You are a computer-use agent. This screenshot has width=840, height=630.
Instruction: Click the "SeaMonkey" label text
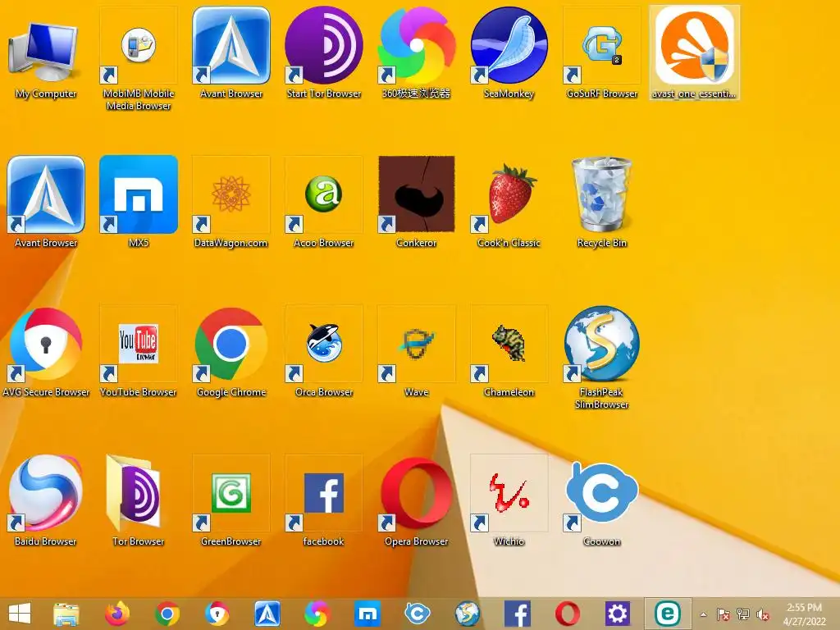pos(509,94)
